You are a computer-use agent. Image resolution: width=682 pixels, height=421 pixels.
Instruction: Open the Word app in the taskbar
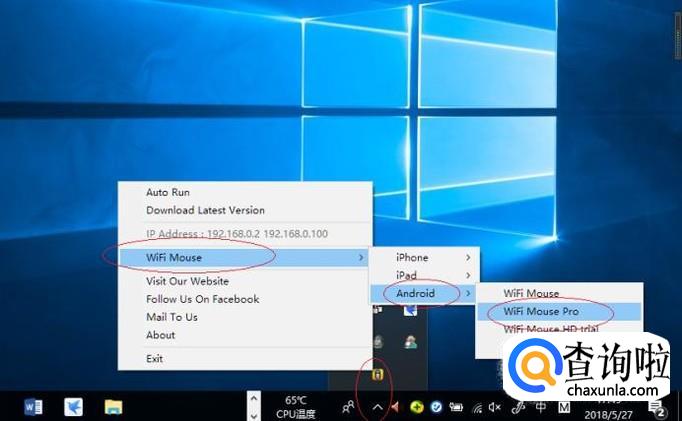(33, 407)
